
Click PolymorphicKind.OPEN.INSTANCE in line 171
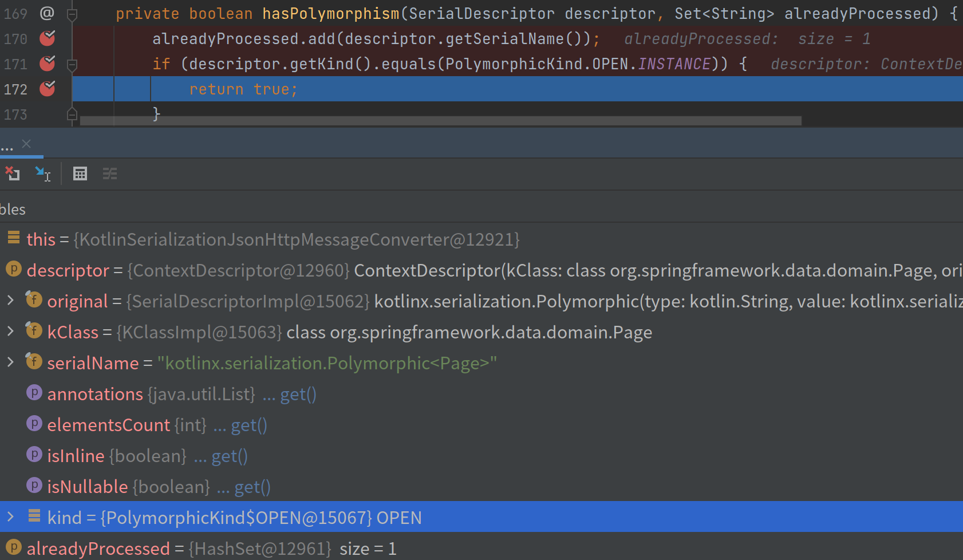(578, 64)
